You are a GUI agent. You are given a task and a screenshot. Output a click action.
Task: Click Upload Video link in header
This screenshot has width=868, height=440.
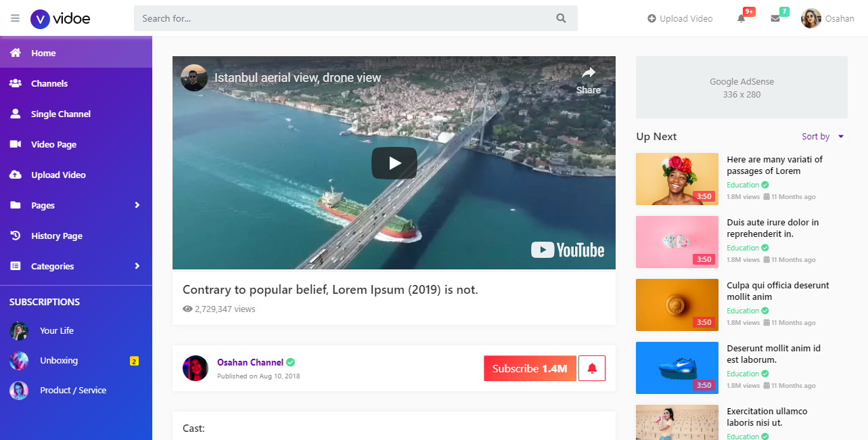coord(680,18)
